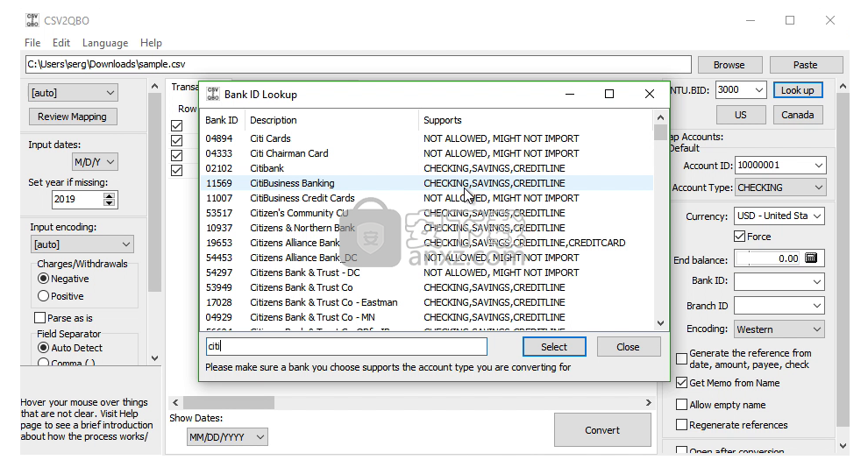Expand the INTU.BID 3000 dropdown
868x467 pixels.
pyautogui.click(x=759, y=89)
